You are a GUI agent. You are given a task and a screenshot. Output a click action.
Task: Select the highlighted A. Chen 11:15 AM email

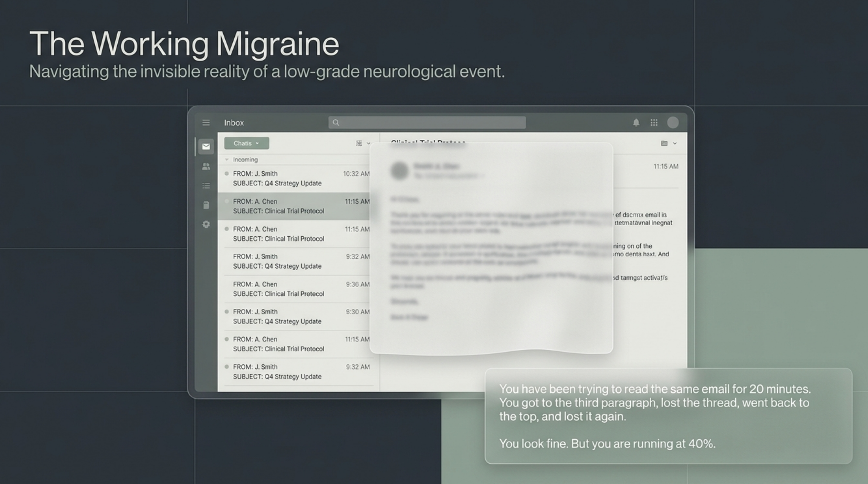tap(294, 206)
